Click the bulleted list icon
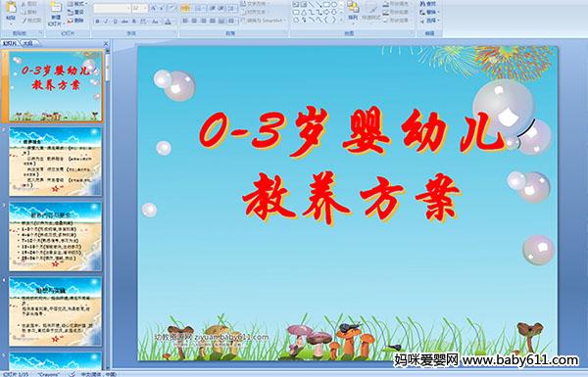 click(x=185, y=8)
